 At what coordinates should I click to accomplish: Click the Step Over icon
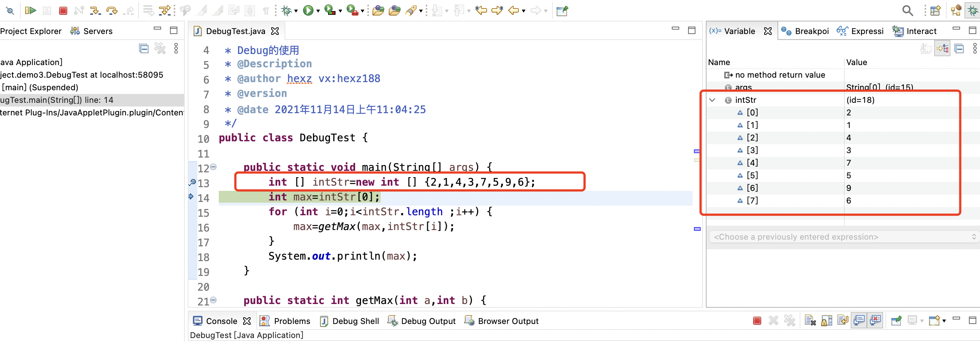[x=112, y=10]
